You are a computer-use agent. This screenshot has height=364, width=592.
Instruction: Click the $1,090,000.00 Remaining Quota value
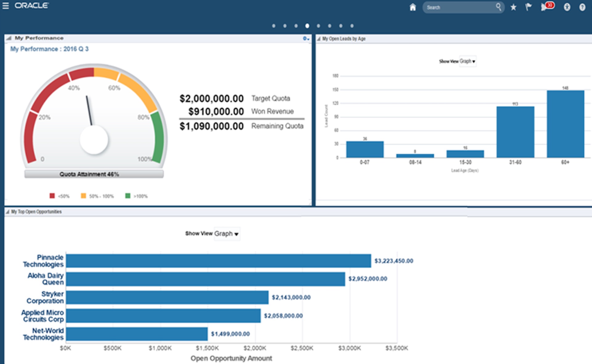click(212, 126)
